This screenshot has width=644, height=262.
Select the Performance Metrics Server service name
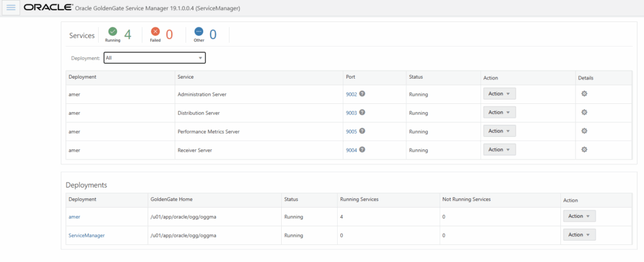pyautogui.click(x=209, y=132)
